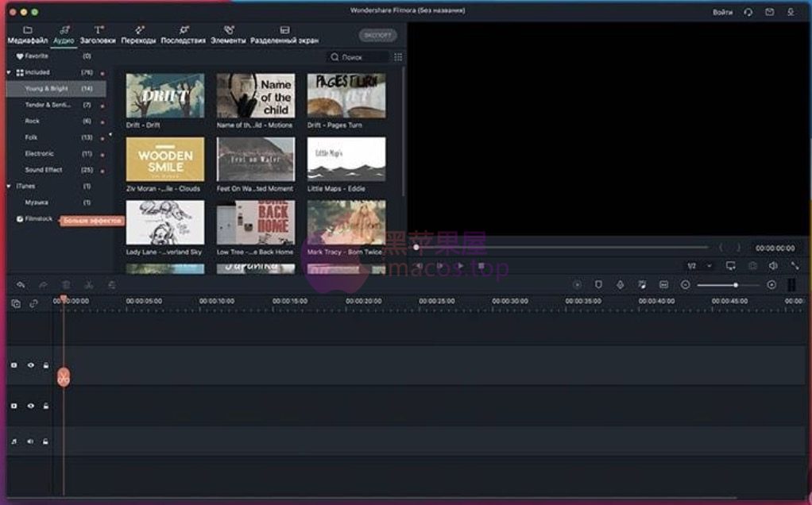This screenshot has height=505, width=812.
Task: Click the preview volume speaker icon
Action: coord(773,266)
